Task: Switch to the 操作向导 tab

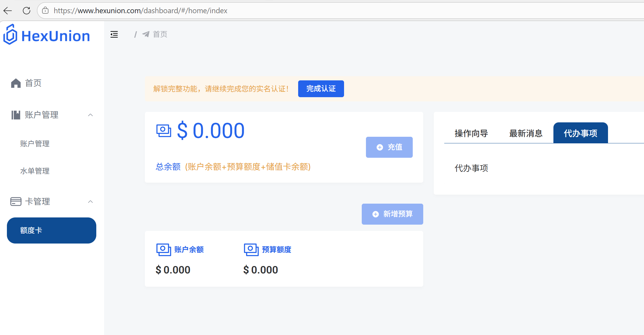Action: [x=471, y=133]
